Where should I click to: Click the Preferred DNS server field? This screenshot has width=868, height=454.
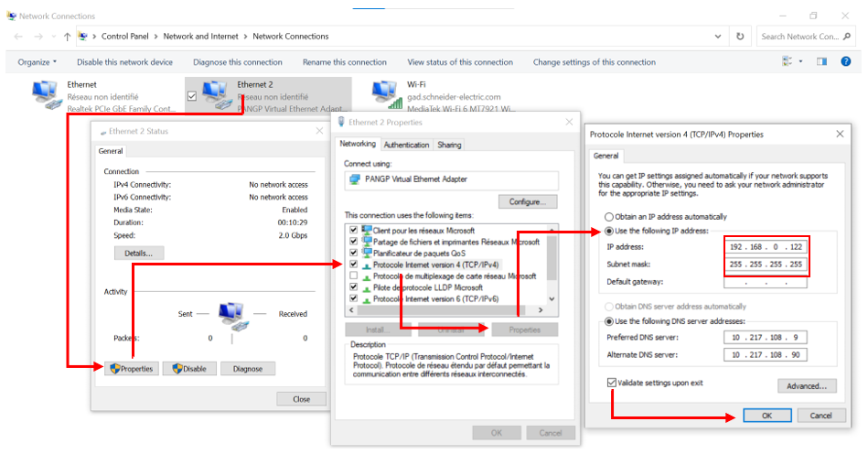[766, 337]
